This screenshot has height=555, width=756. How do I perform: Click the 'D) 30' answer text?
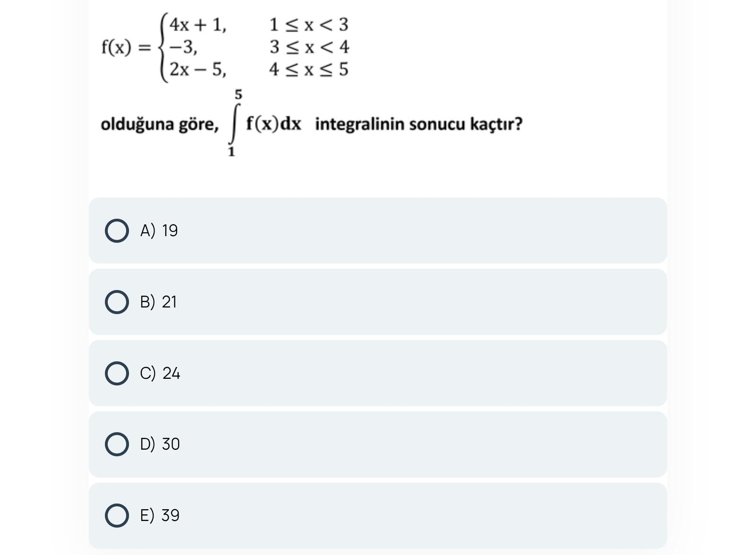click(160, 444)
